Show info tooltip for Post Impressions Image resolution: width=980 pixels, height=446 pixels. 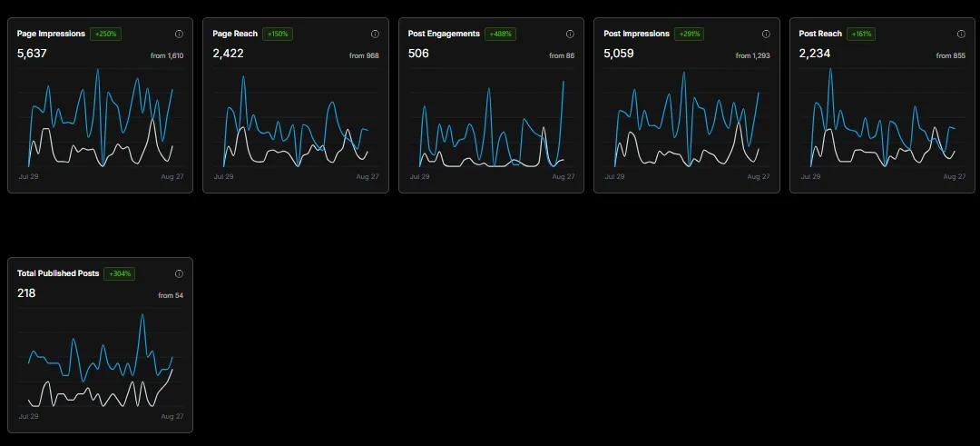(766, 34)
